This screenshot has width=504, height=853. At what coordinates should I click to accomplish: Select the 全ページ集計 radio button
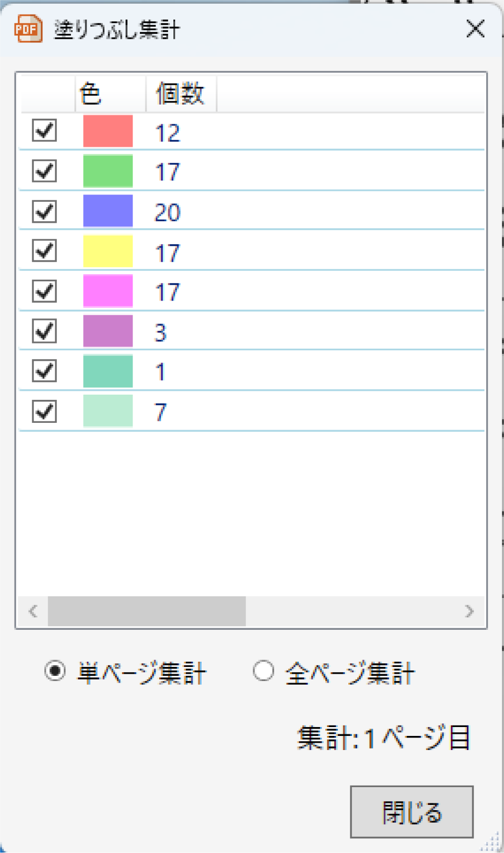(263, 671)
